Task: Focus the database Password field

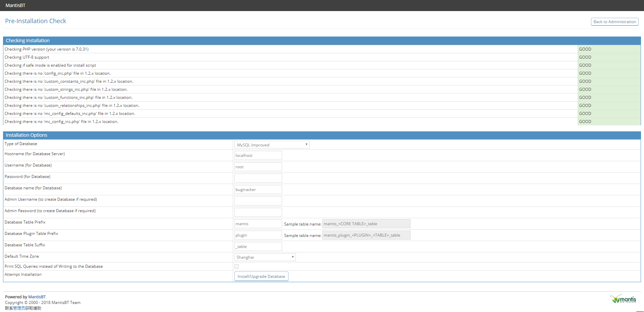Action: pyautogui.click(x=258, y=178)
